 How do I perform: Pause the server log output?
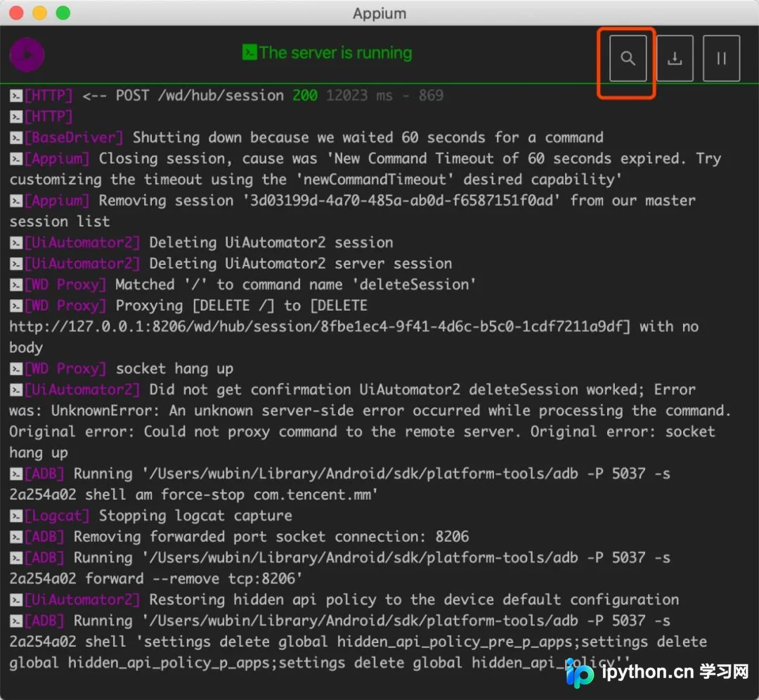(721, 58)
